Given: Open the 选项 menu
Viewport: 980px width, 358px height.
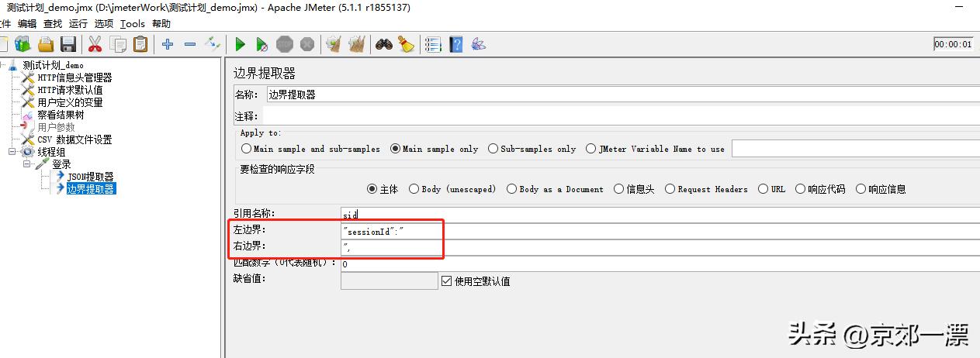Looking at the screenshot, I should (x=104, y=24).
